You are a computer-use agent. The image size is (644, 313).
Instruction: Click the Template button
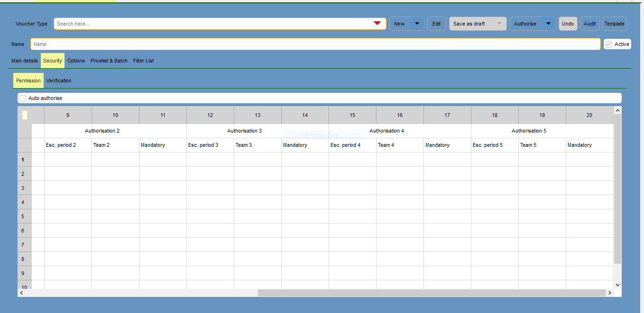615,24
